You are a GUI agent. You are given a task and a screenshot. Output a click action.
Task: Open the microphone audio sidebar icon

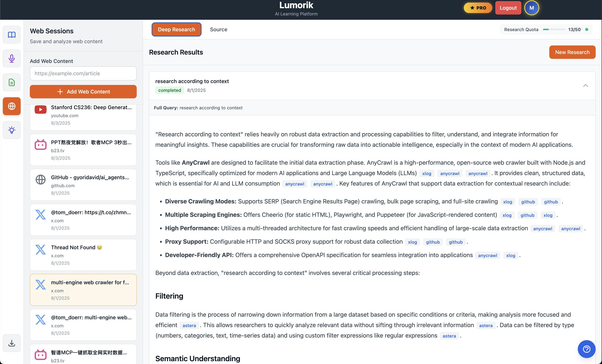(12, 58)
